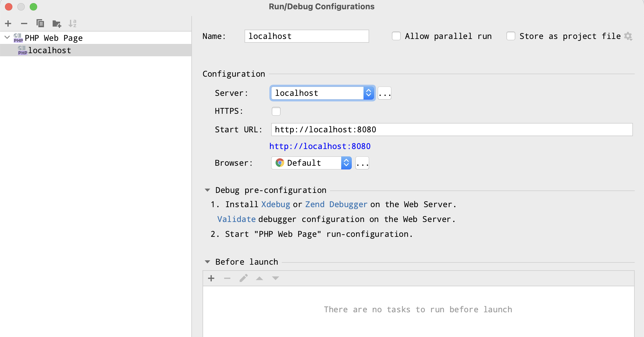This screenshot has height=337, width=644.
Task: Enable Allow parallel run
Action: tap(396, 36)
